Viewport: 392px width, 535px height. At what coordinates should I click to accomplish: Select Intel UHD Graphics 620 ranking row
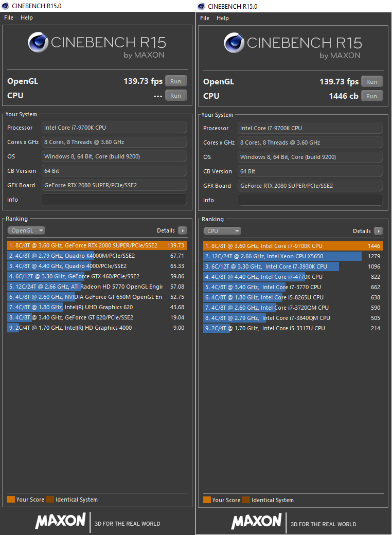pos(97,307)
